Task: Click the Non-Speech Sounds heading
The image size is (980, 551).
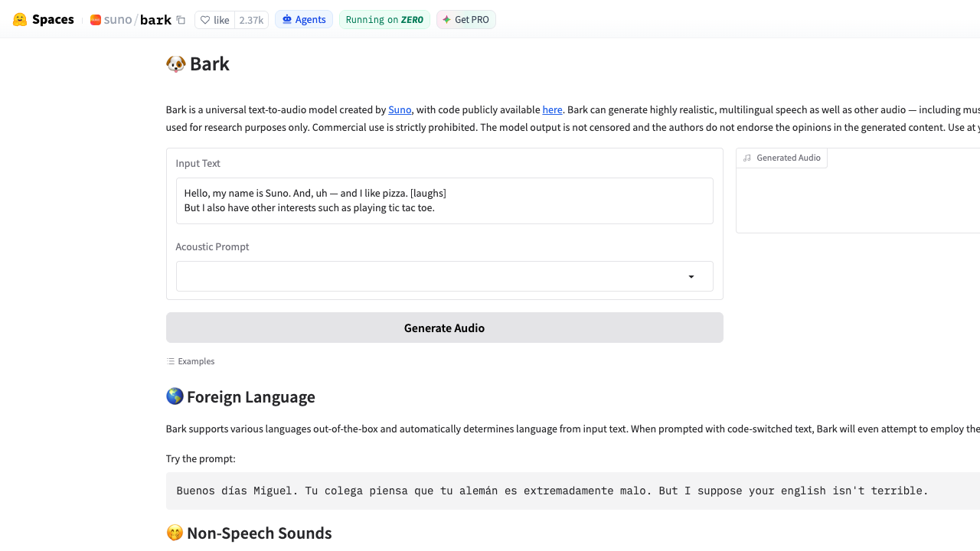Action: click(249, 533)
